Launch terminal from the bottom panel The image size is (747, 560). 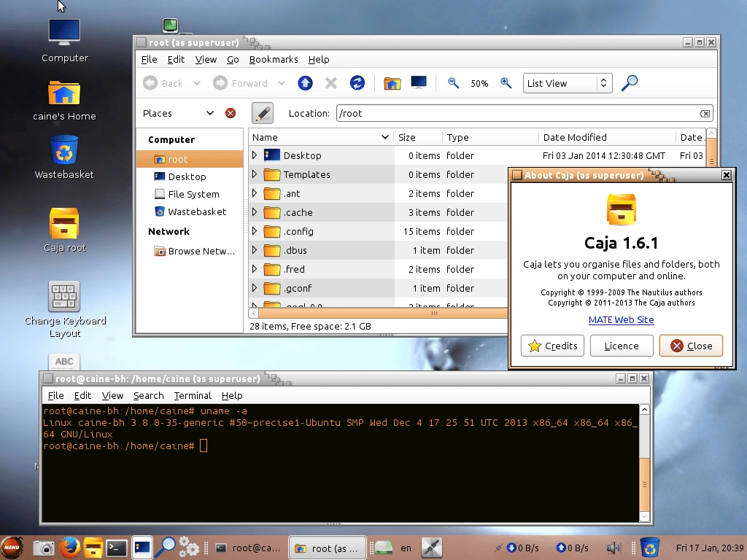(116, 548)
